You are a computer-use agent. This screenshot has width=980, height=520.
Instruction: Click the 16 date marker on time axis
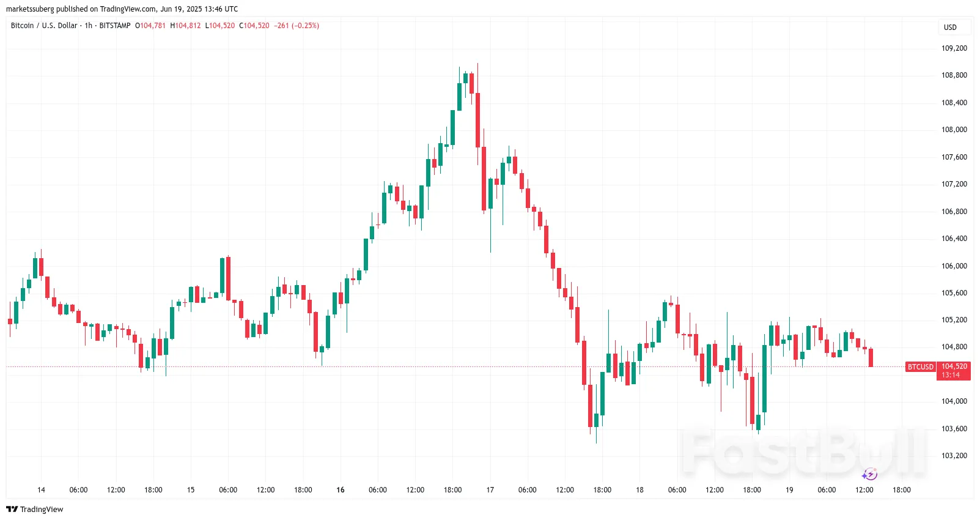click(x=341, y=490)
